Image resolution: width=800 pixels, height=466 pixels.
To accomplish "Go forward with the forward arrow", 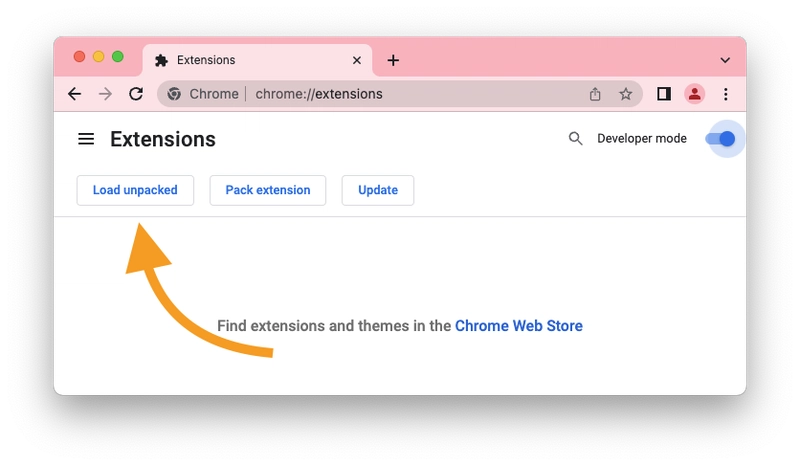I will click(105, 94).
